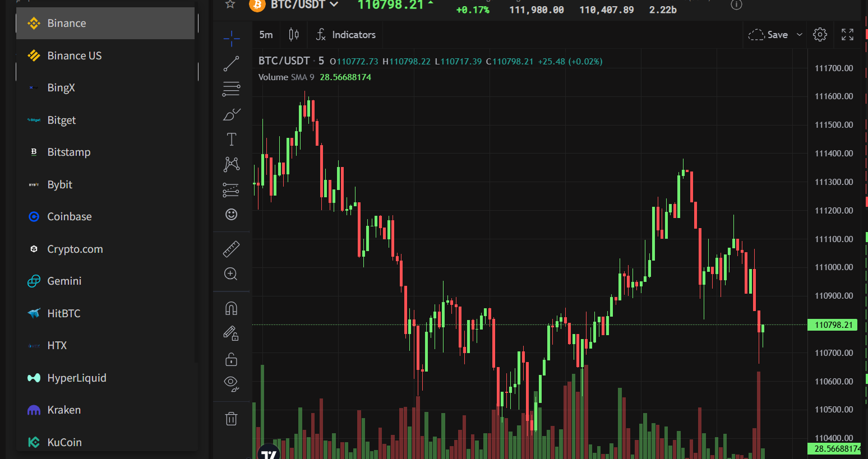
Task: Hide all drawings with eye icon
Action: [x=231, y=383]
